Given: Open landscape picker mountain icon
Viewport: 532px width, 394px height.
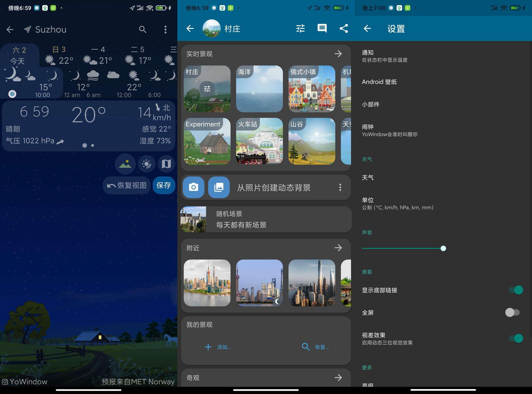Looking at the screenshot, I should [x=125, y=164].
